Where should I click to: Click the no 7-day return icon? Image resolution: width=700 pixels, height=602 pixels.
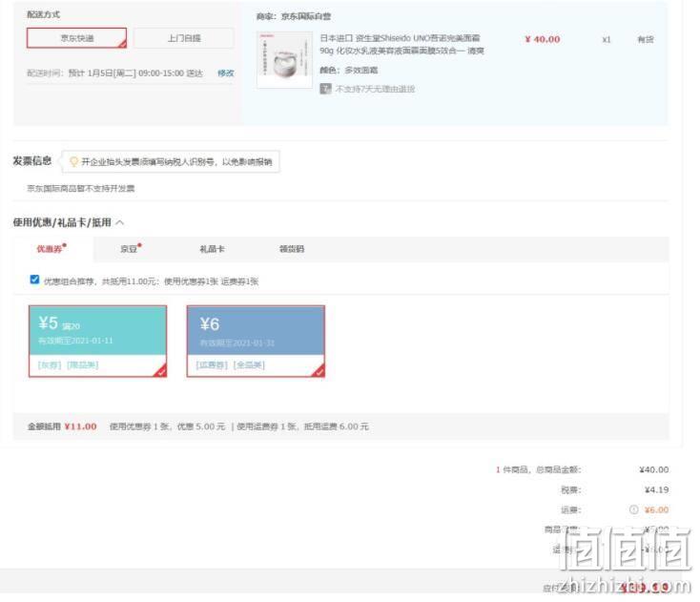pyautogui.click(x=325, y=89)
